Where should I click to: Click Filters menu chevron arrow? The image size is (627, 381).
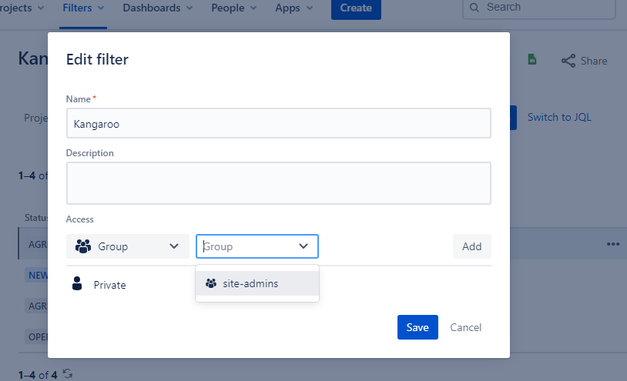coord(101,8)
